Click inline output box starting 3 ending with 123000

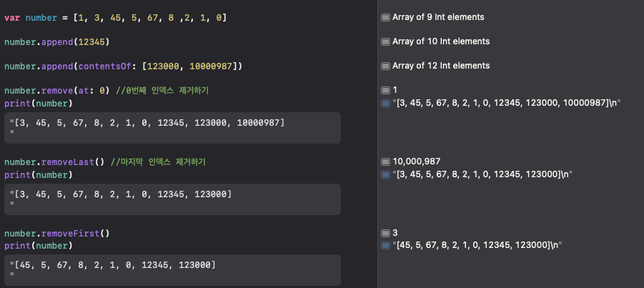pyautogui.click(x=172, y=199)
